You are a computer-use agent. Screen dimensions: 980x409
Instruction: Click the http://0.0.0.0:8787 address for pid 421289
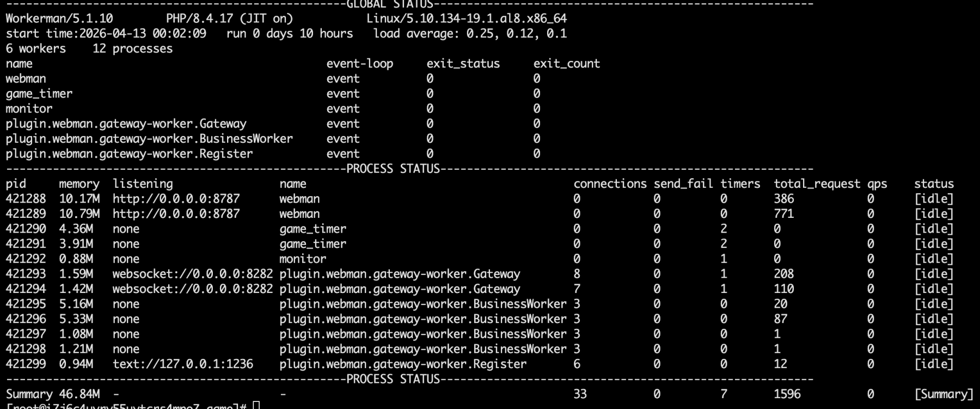tap(176, 214)
